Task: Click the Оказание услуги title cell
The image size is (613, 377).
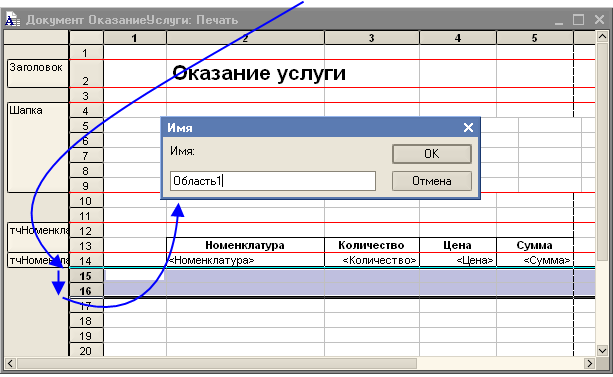Action: (259, 73)
